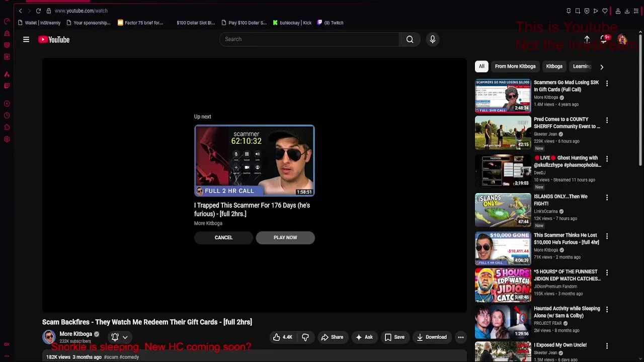644x362 pixels.
Task: Go back with the browser back arrow
Action: click(x=20, y=11)
